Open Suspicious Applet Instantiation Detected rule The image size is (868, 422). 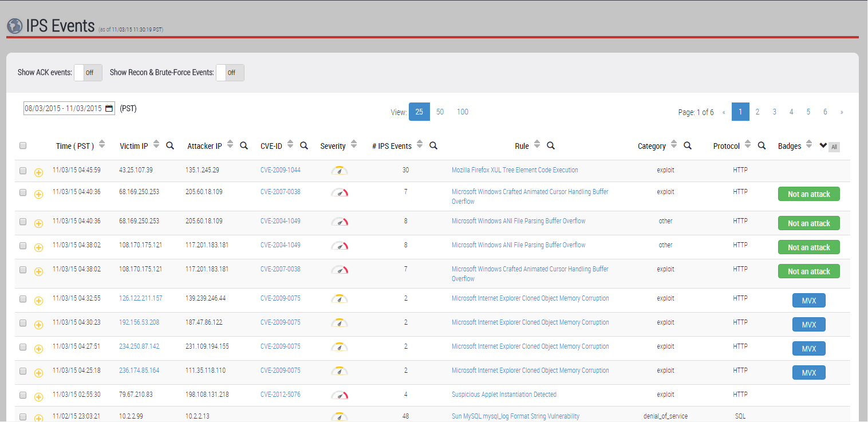click(x=504, y=395)
